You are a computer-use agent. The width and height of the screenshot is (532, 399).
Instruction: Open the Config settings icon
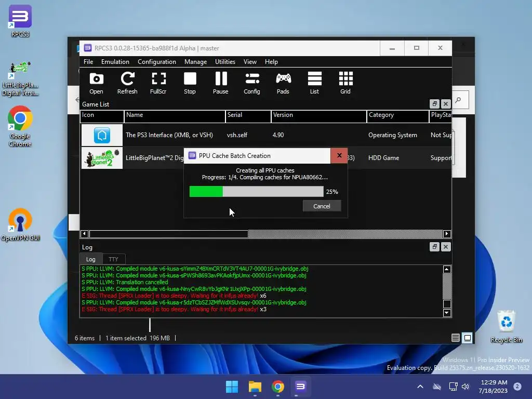tap(252, 83)
